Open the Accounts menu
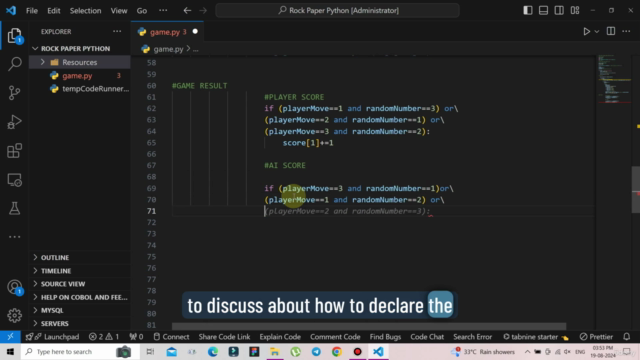Image resolution: width=640 pixels, height=360 pixels. tap(15, 287)
